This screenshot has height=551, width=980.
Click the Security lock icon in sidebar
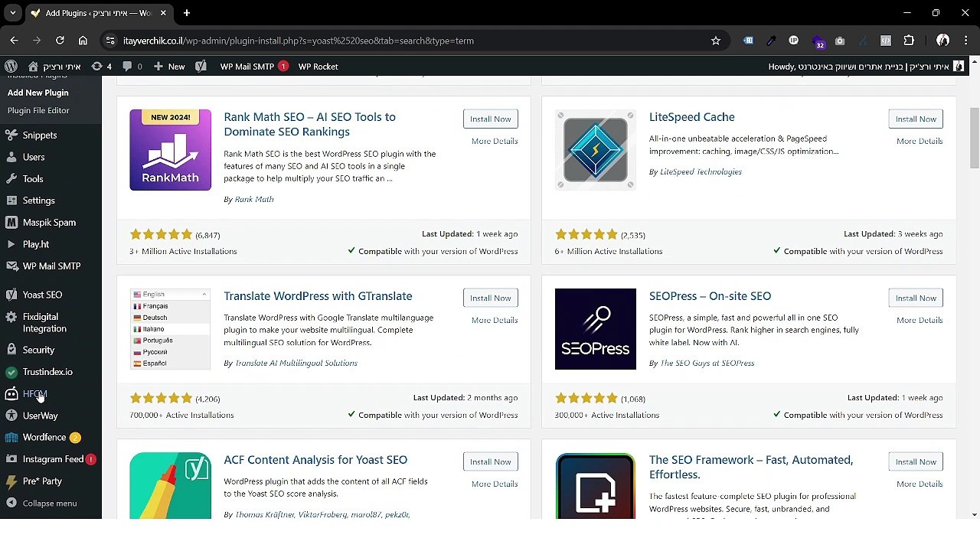coord(11,350)
